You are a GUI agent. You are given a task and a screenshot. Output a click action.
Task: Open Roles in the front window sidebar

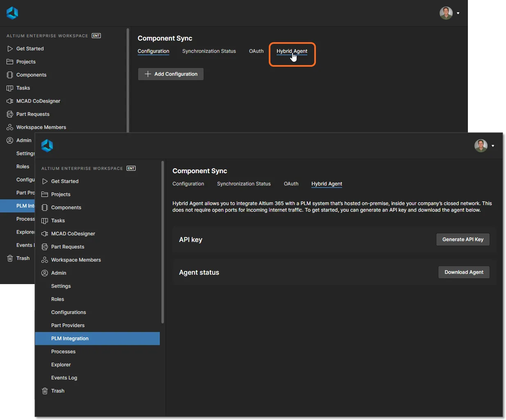[x=58, y=299]
